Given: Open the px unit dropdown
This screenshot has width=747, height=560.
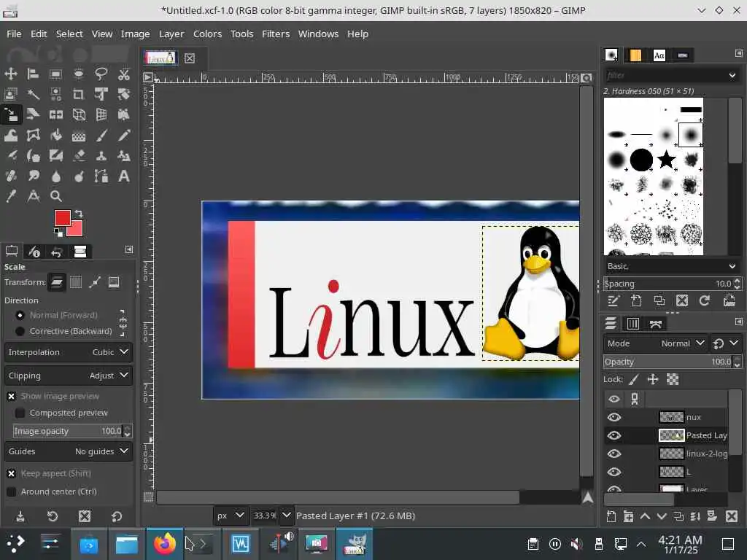Looking at the screenshot, I should [231, 516].
